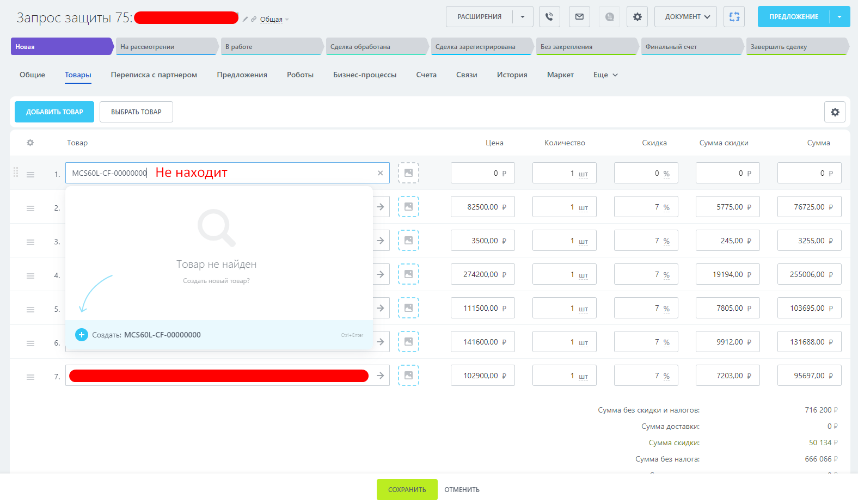
Task: Expand the Расширения dropdown arrow
Action: [523, 17]
